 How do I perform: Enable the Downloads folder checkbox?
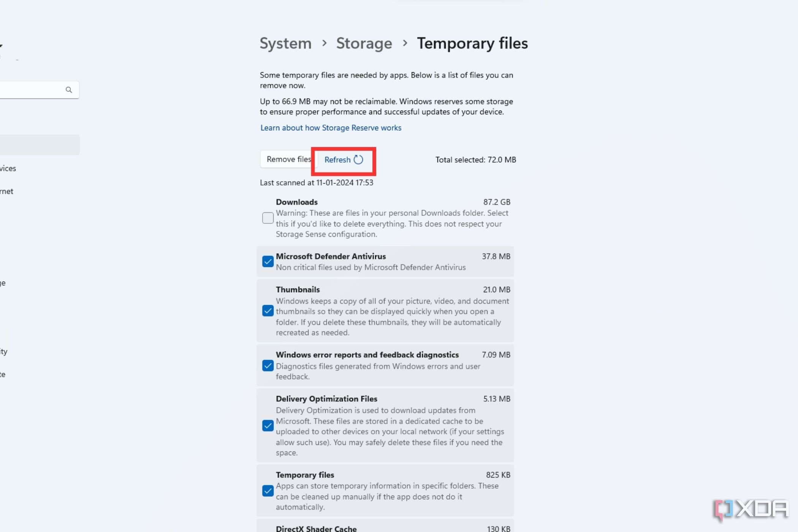click(x=268, y=218)
